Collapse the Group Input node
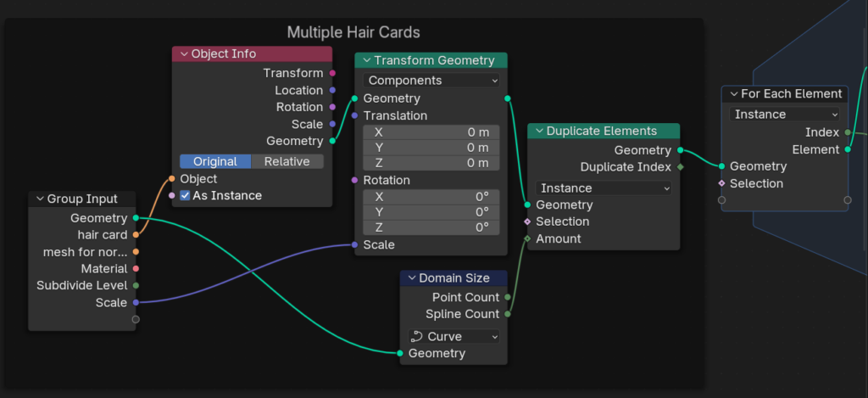This screenshot has width=868, height=398. (x=39, y=199)
